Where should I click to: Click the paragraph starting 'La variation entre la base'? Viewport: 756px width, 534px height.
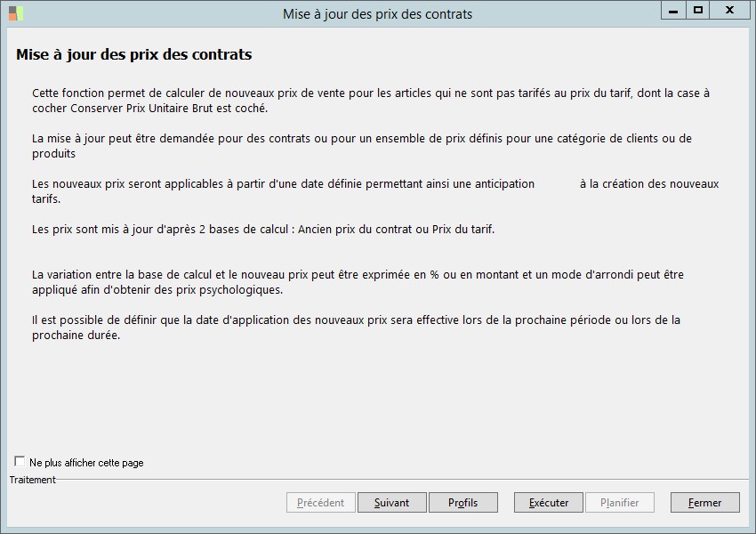358,282
